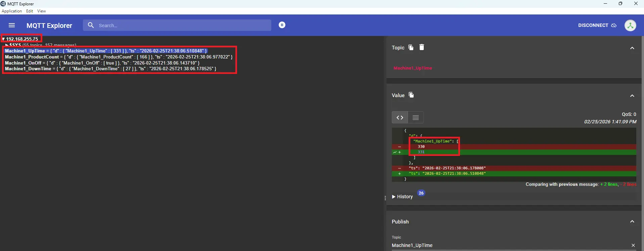Select the Machine1_ProductCount topic
The height and width of the screenshot is (251, 644).
(x=32, y=57)
